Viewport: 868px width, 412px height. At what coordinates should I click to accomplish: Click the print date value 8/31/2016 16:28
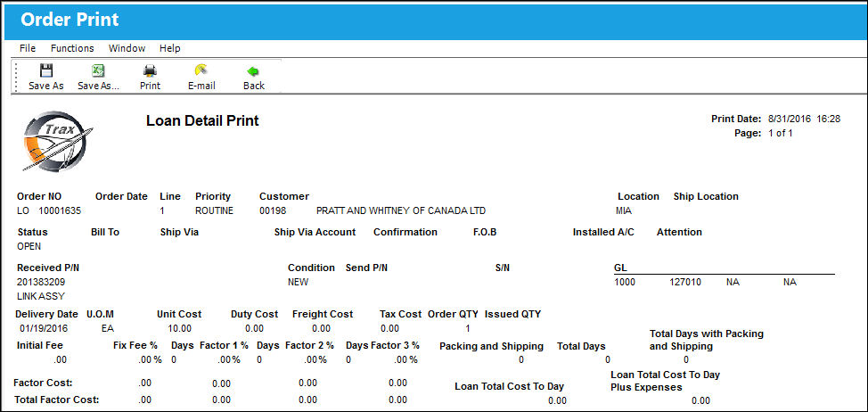click(805, 119)
